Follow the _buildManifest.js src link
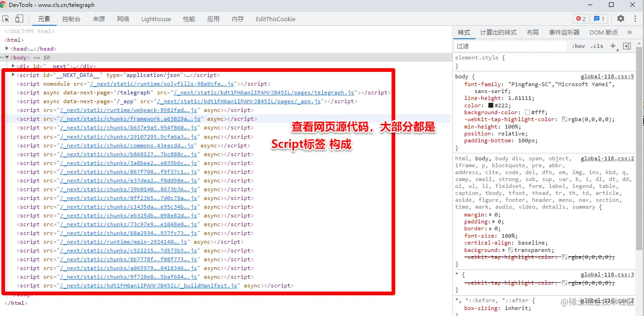 pyautogui.click(x=149, y=286)
